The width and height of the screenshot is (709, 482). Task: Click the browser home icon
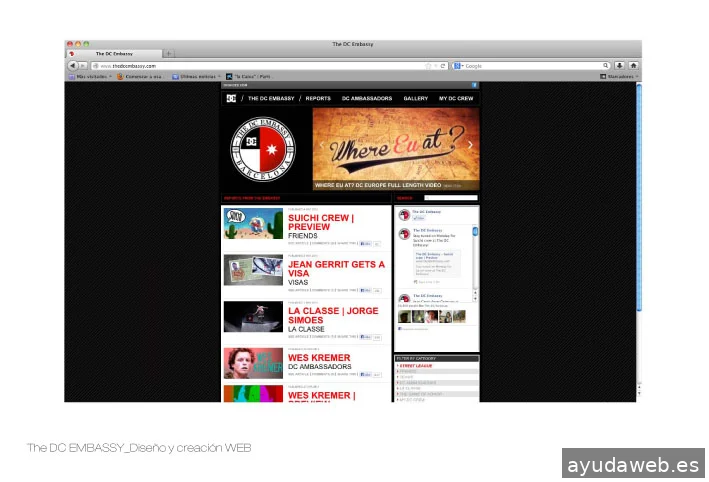pos(633,65)
